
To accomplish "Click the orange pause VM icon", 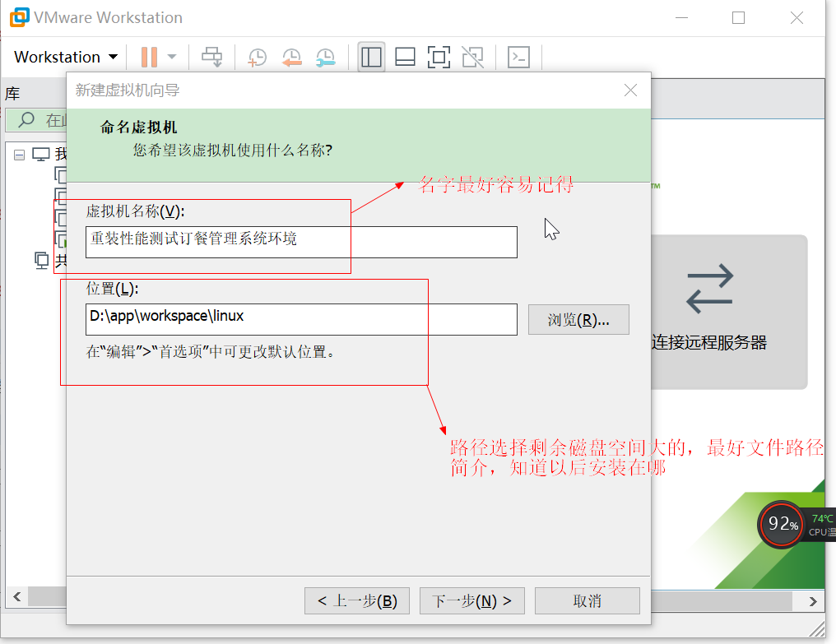I will (149, 57).
